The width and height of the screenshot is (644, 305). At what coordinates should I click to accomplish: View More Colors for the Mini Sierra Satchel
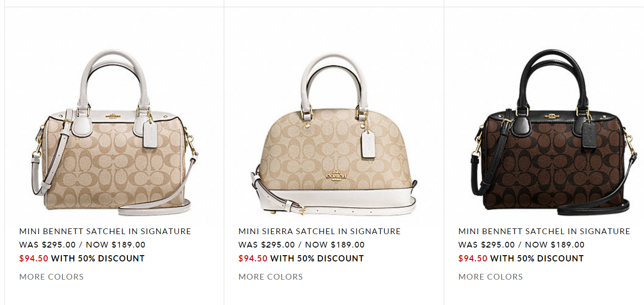click(x=271, y=277)
